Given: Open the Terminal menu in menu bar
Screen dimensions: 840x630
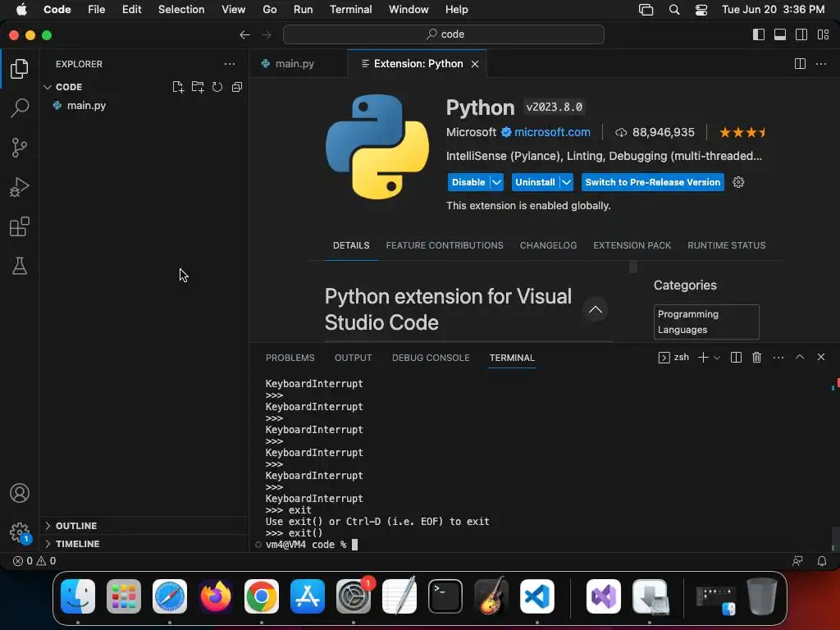Looking at the screenshot, I should [350, 10].
